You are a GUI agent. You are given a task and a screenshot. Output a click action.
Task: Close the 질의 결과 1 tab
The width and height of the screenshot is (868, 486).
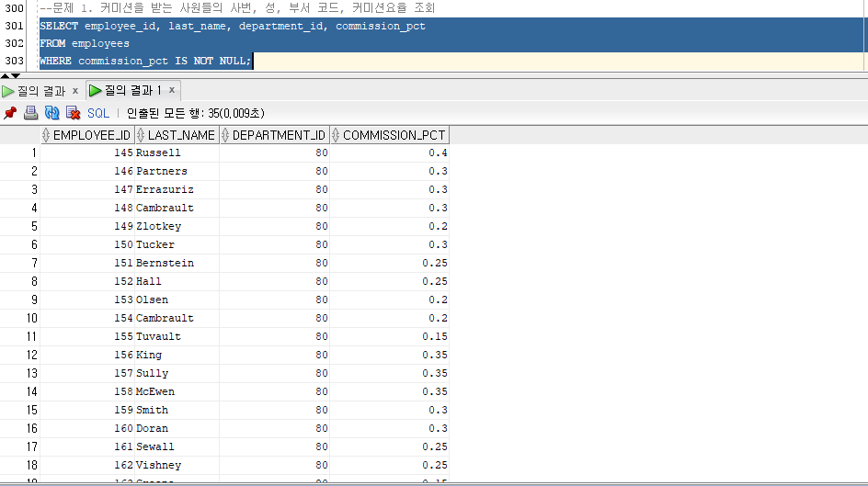click(172, 89)
